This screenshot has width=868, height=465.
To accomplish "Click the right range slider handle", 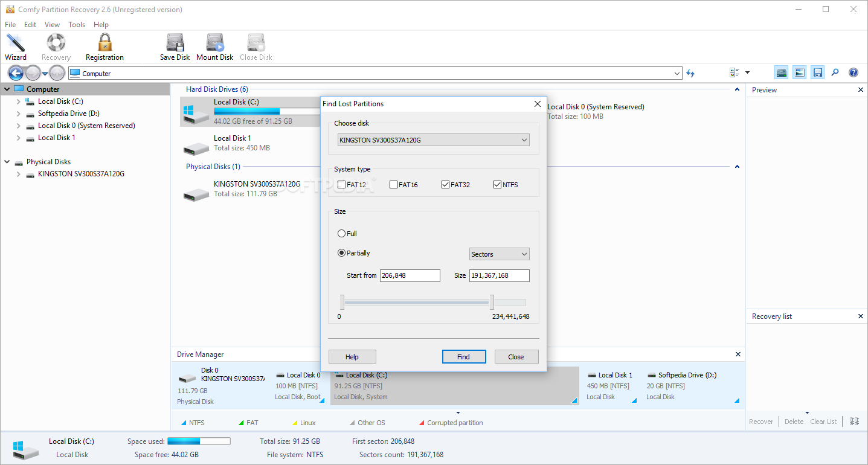I will coord(492,303).
